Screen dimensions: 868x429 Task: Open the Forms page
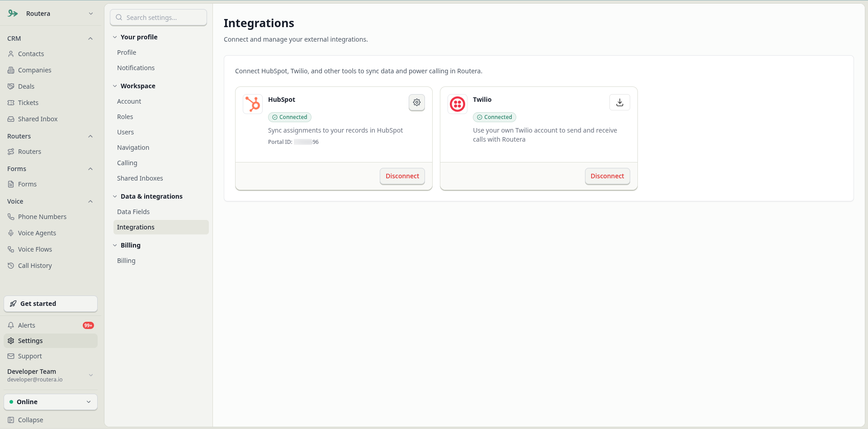pos(51,184)
